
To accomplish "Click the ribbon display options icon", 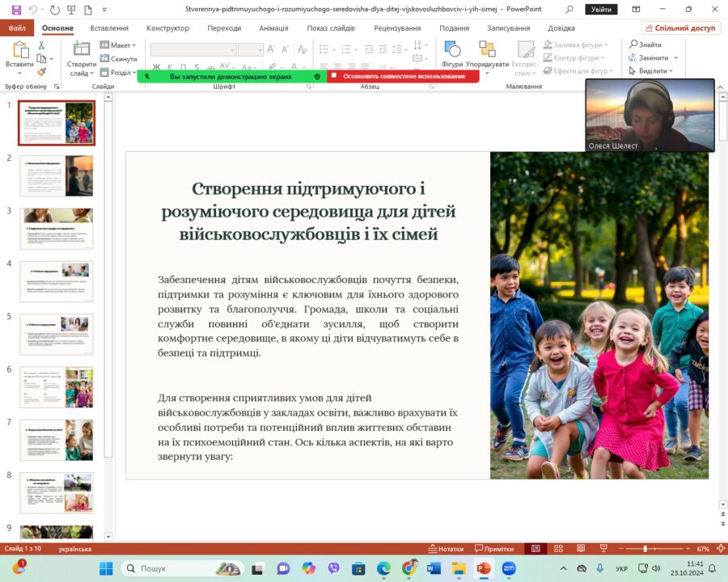I will pyautogui.click(x=636, y=9).
